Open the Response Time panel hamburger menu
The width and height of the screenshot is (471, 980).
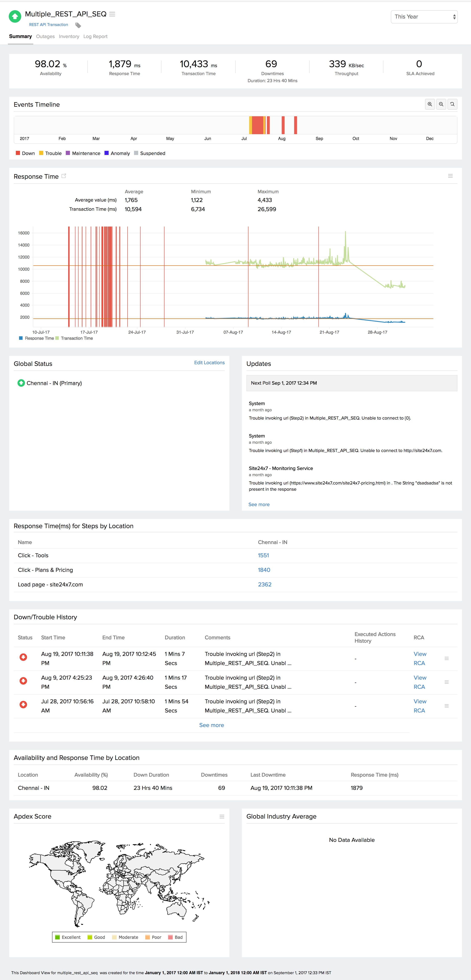(450, 176)
